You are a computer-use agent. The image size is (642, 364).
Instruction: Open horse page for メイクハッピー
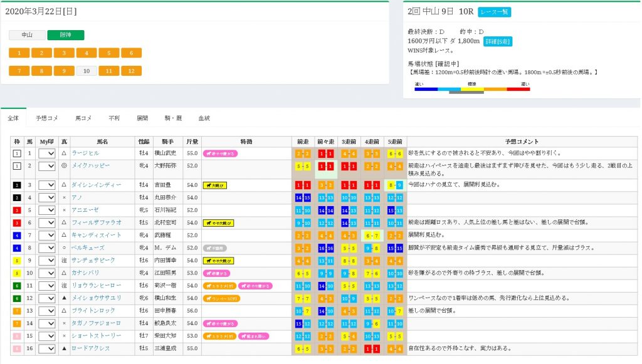coord(91,165)
